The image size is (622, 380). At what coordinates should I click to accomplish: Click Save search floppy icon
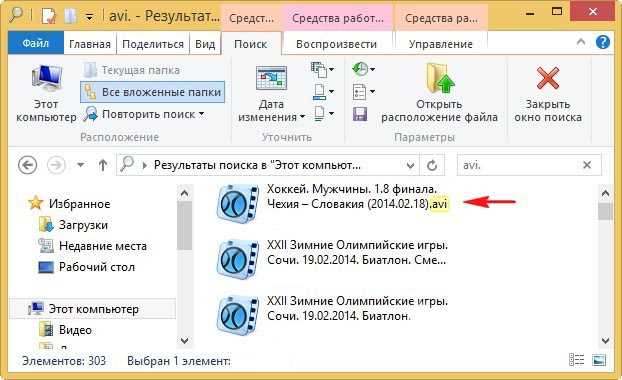[x=359, y=114]
